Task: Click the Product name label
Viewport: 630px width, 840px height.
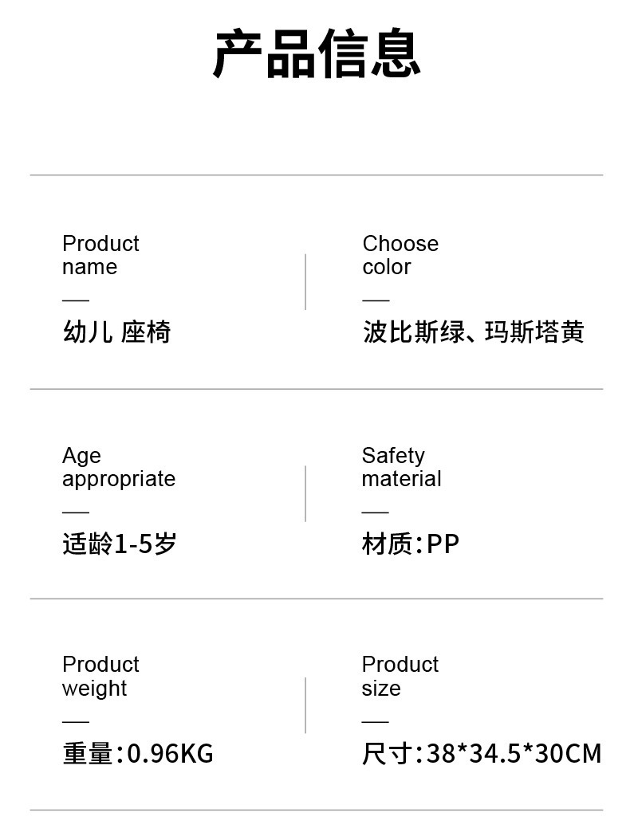Action: (100, 255)
